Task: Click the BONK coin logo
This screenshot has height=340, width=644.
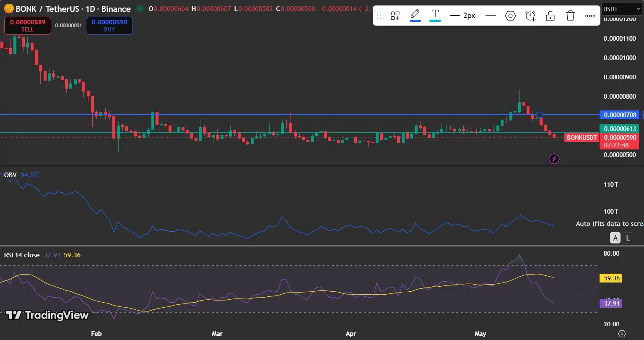Action: (x=8, y=8)
